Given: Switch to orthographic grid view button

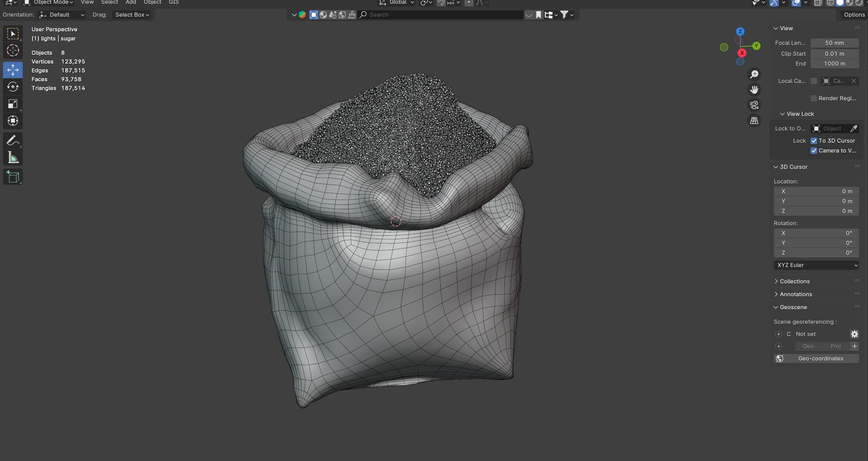Looking at the screenshot, I should 754,121.
